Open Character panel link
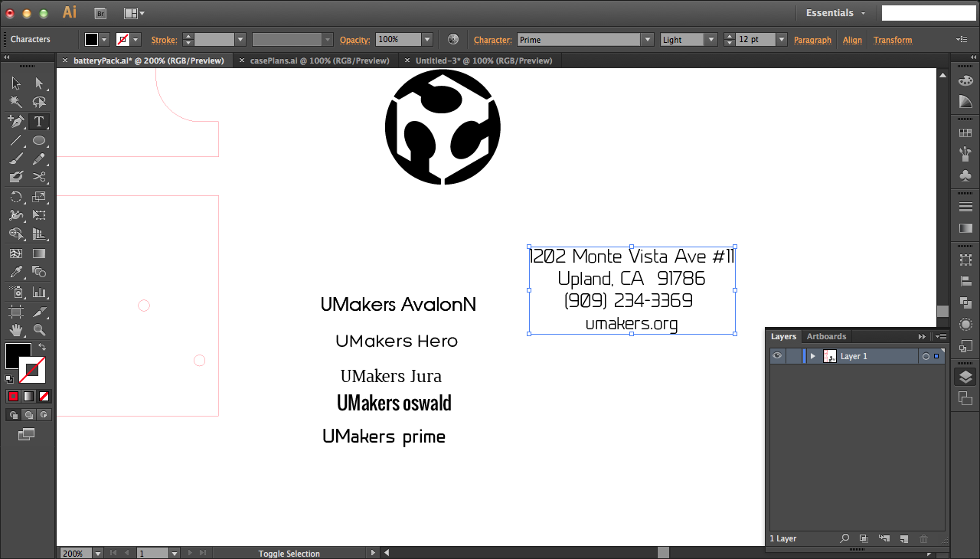The width and height of the screenshot is (980, 559). pos(492,40)
